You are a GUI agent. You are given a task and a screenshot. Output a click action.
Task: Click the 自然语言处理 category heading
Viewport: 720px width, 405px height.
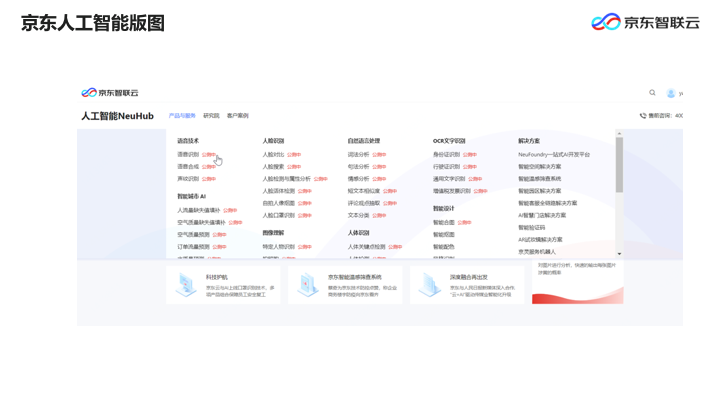(x=364, y=141)
